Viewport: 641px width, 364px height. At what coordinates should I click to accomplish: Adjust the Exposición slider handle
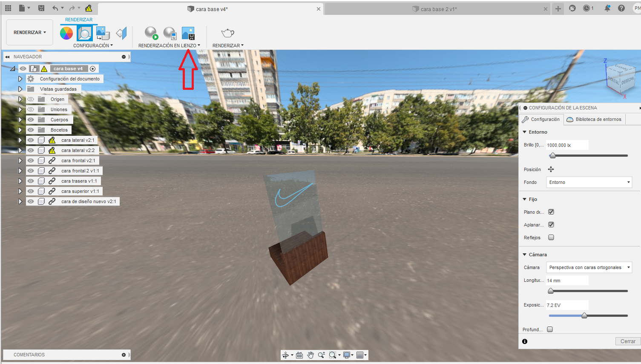584,315
